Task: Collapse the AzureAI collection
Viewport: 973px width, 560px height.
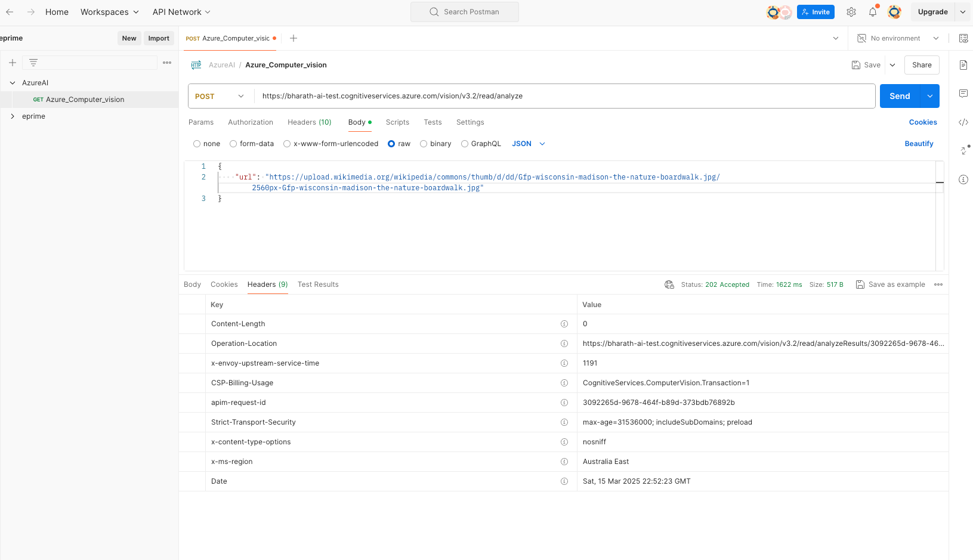Action: [13, 83]
